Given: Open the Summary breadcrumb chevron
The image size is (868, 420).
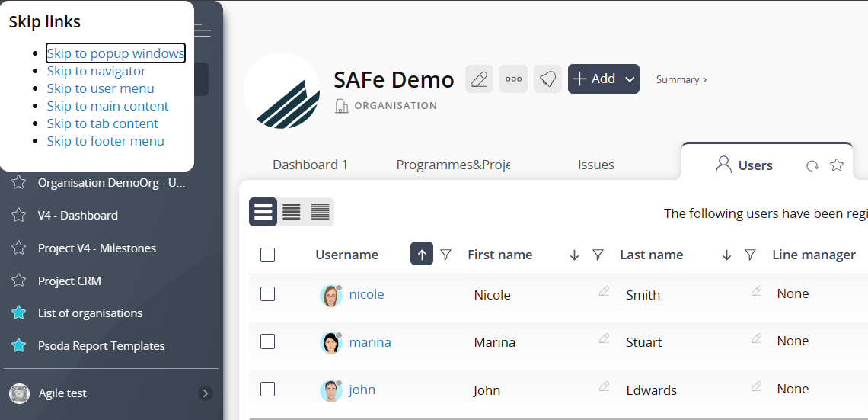Looking at the screenshot, I should pos(705,80).
